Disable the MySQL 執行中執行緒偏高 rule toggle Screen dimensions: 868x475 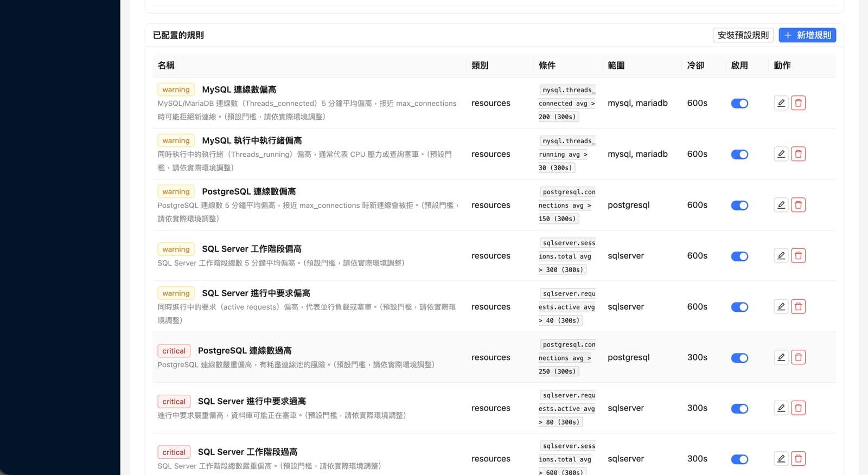coord(739,155)
